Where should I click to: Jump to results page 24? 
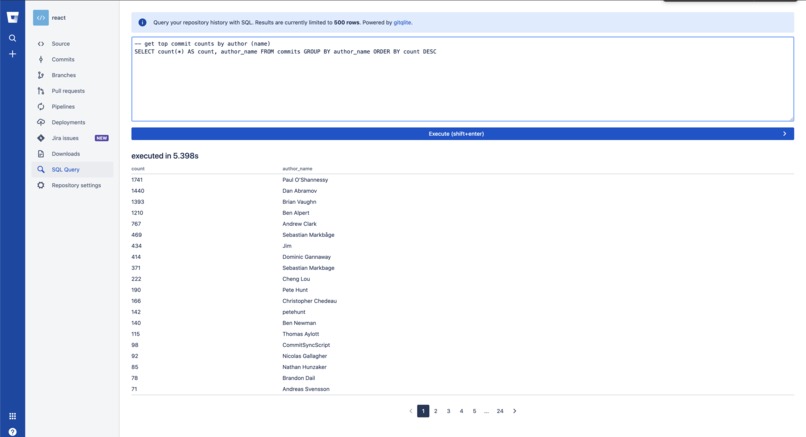(500, 411)
